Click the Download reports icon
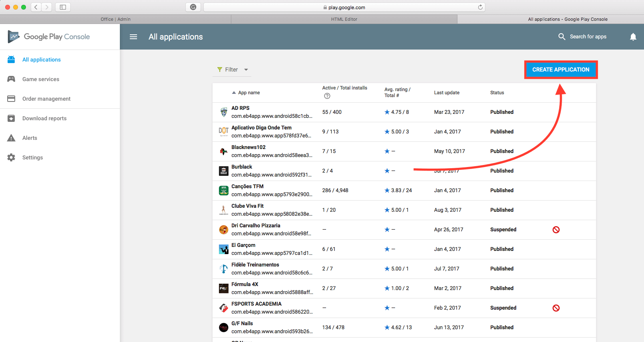Viewport: 644px width, 342px height. [x=11, y=118]
